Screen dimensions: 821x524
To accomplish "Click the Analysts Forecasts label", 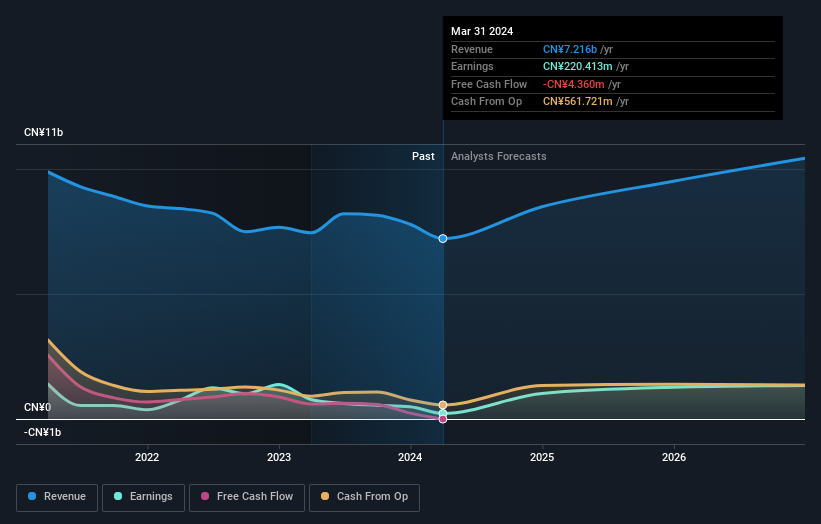I will (498, 156).
